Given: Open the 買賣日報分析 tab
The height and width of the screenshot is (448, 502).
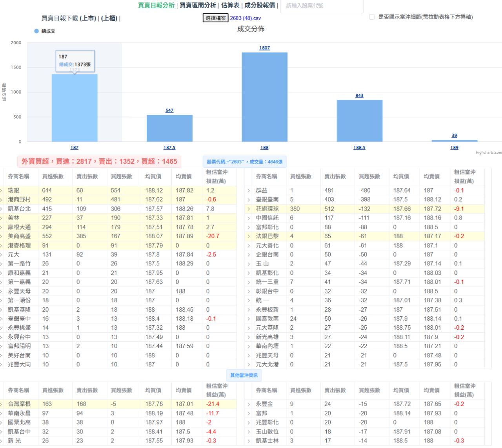Looking at the screenshot, I should (x=156, y=5).
